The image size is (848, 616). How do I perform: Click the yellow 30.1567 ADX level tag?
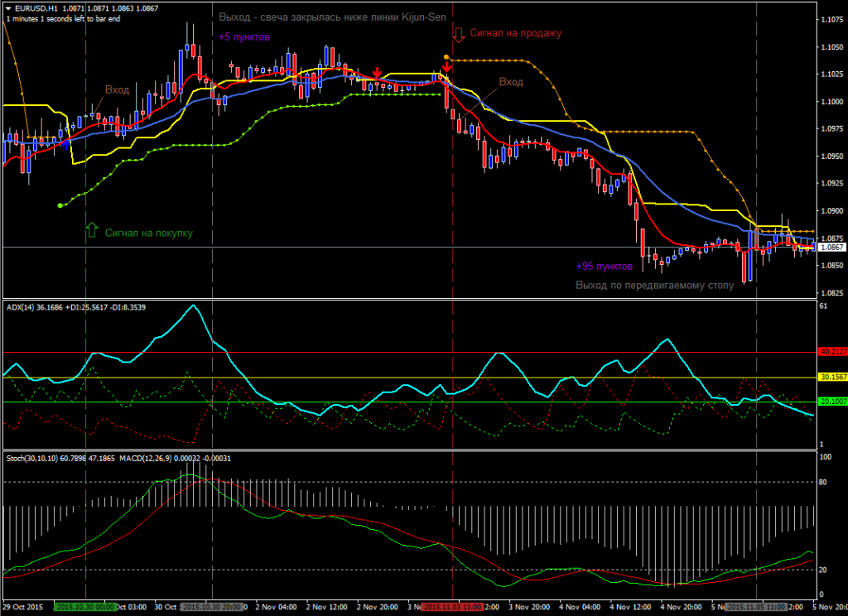[x=831, y=377]
